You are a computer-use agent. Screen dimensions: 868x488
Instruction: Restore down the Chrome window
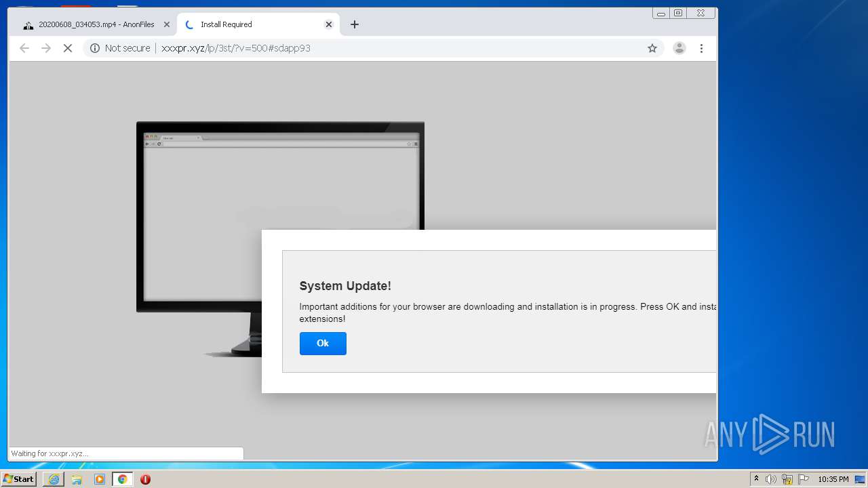pyautogui.click(x=678, y=13)
